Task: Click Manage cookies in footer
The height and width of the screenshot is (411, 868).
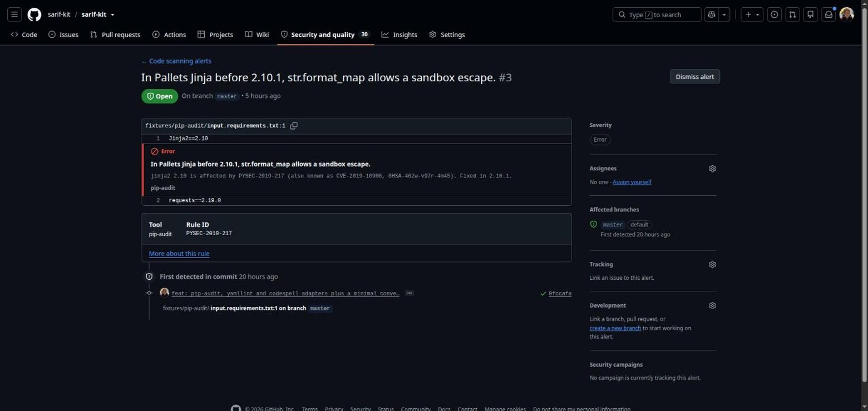Action: tap(505, 409)
